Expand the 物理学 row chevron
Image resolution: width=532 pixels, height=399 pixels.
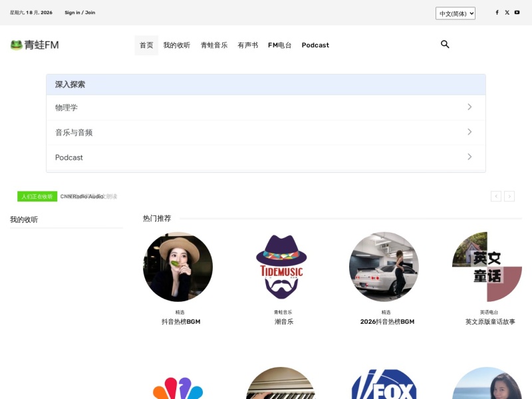pyautogui.click(x=469, y=107)
